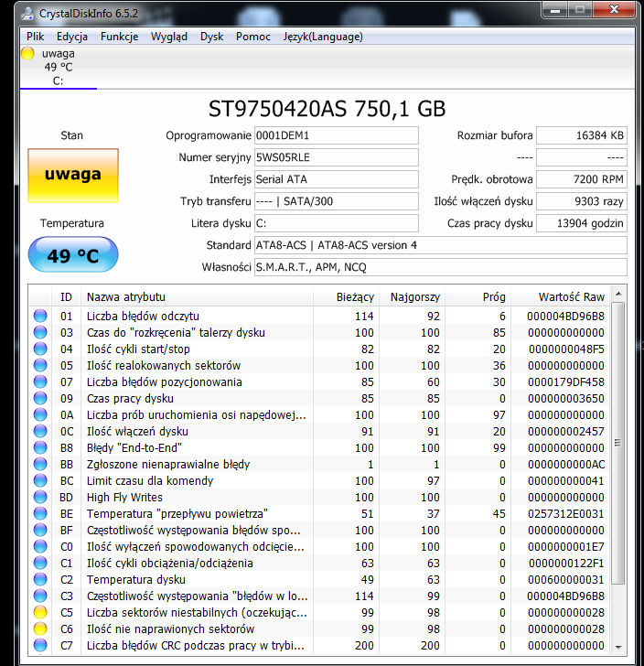Click the power-on count field 9303 razy
The width and height of the screenshot is (644, 666).
(582, 201)
